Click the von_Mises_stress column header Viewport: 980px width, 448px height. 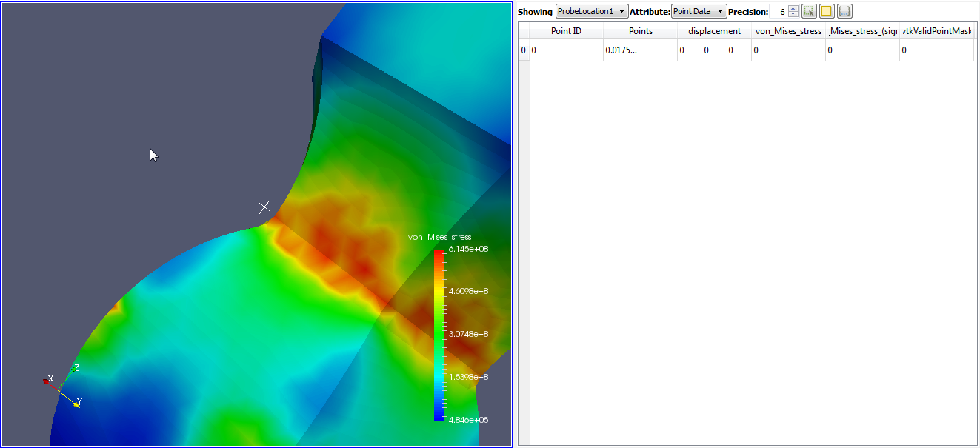point(788,31)
